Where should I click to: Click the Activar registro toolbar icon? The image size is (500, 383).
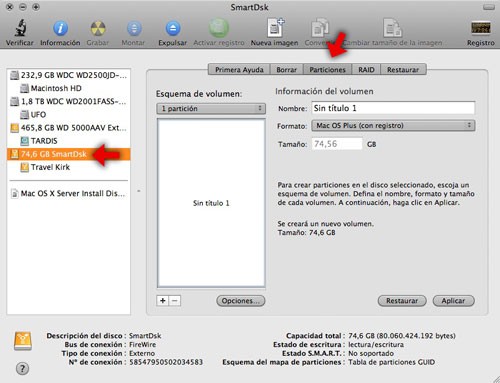(219, 28)
